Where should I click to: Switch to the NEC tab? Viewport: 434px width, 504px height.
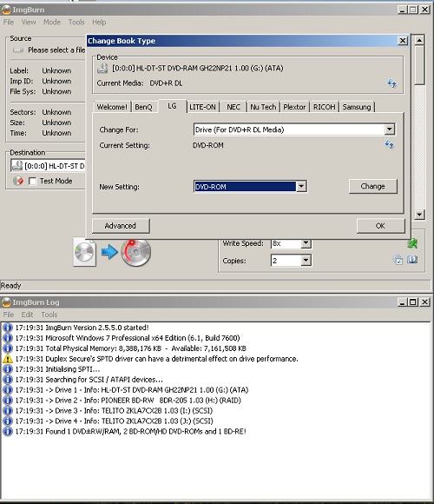click(233, 107)
